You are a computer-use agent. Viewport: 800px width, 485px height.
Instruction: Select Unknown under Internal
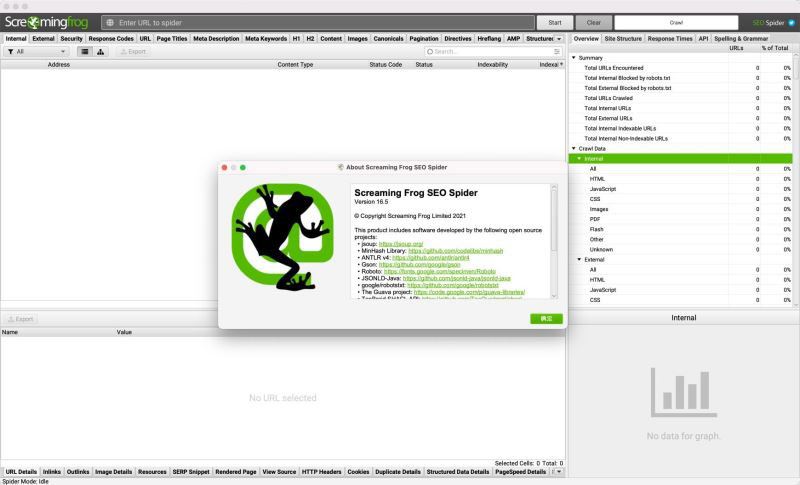tap(681, 249)
